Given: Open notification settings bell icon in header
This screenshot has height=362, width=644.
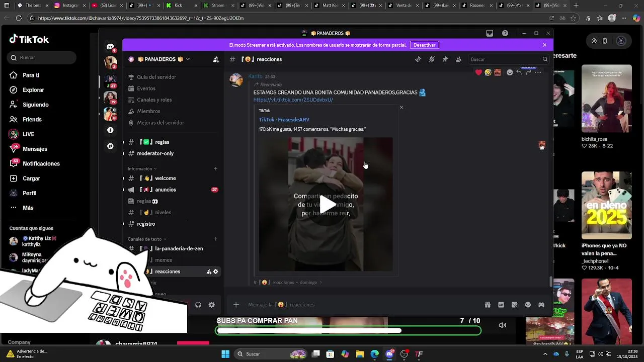Looking at the screenshot, I should pyautogui.click(x=432, y=59).
